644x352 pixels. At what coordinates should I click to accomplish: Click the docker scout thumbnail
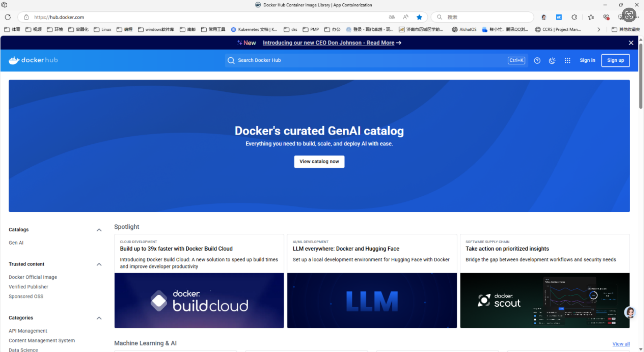[x=545, y=301]
